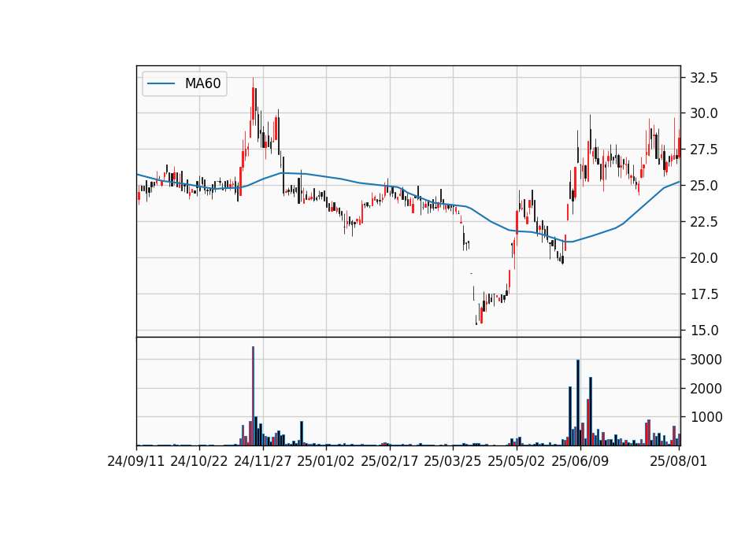Click the 25.0 price axis label
756x543 pixels.
(x=704, y=186)
